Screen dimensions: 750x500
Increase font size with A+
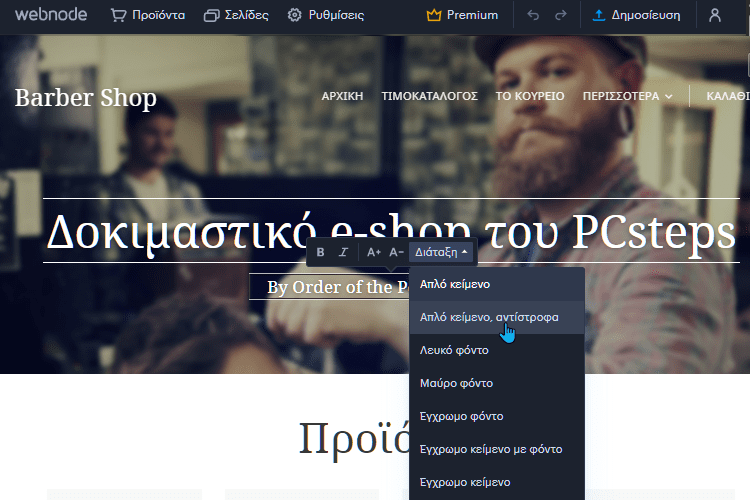click(374, 252)
